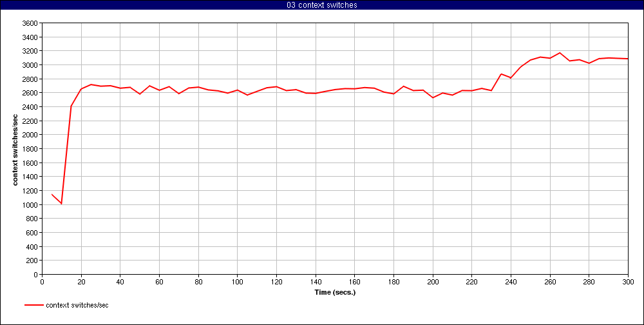Viewport: 644px width, 325px height.
Task: Click y-axis value 1800
Action: coord(31,149)
